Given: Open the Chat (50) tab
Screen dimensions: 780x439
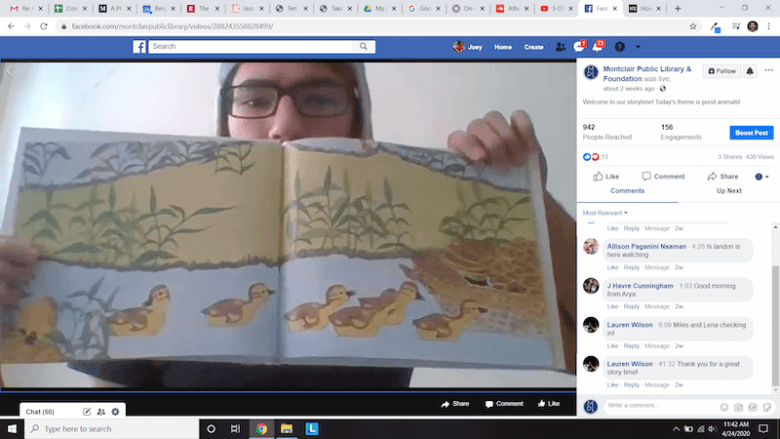Looking at the screenshot, I should pos(40,412).
